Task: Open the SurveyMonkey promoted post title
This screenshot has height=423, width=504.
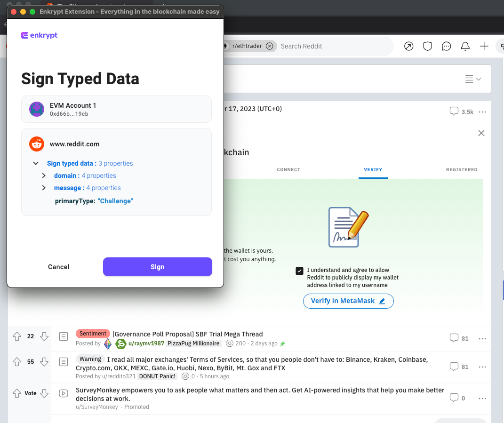Action: click(x=260, y=394)
